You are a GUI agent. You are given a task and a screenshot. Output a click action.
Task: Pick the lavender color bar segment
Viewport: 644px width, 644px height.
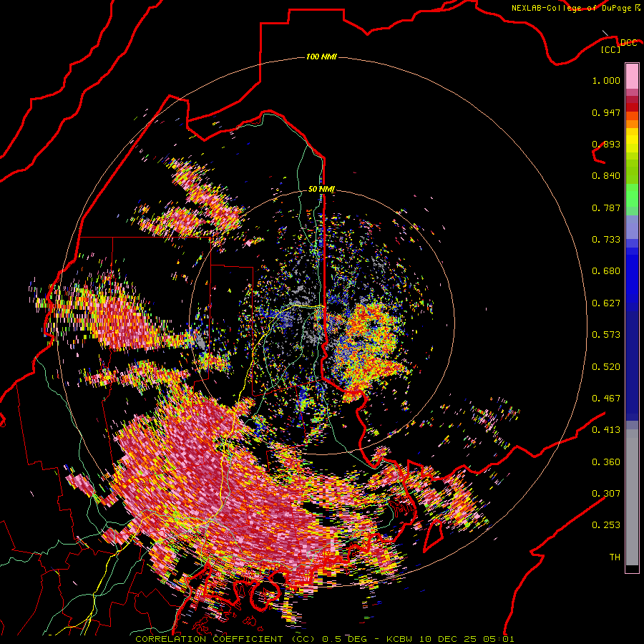[632, 227]
